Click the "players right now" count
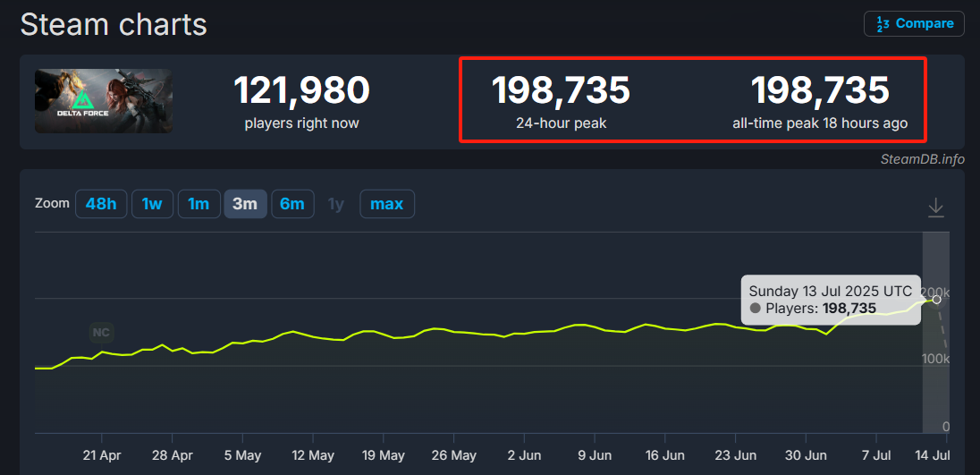This screenshot has width=980, height=475. [x=301, y=90]
